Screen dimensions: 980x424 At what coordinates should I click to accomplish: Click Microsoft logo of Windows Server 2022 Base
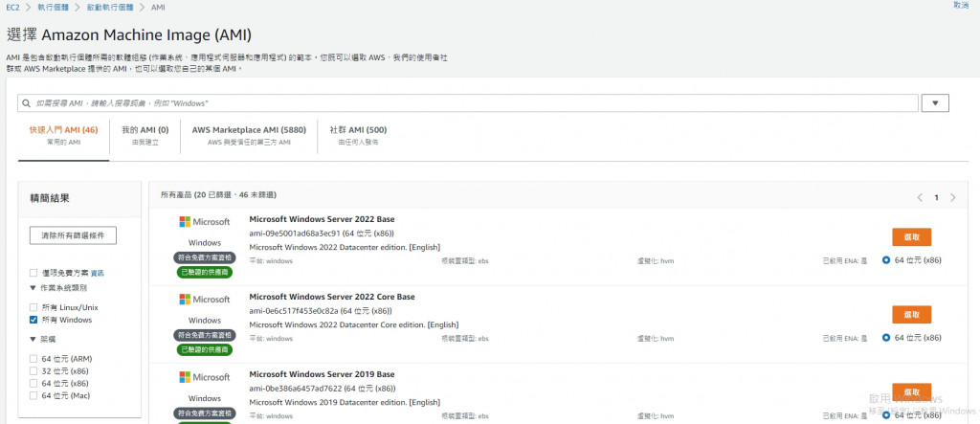(x=205, y=222)
